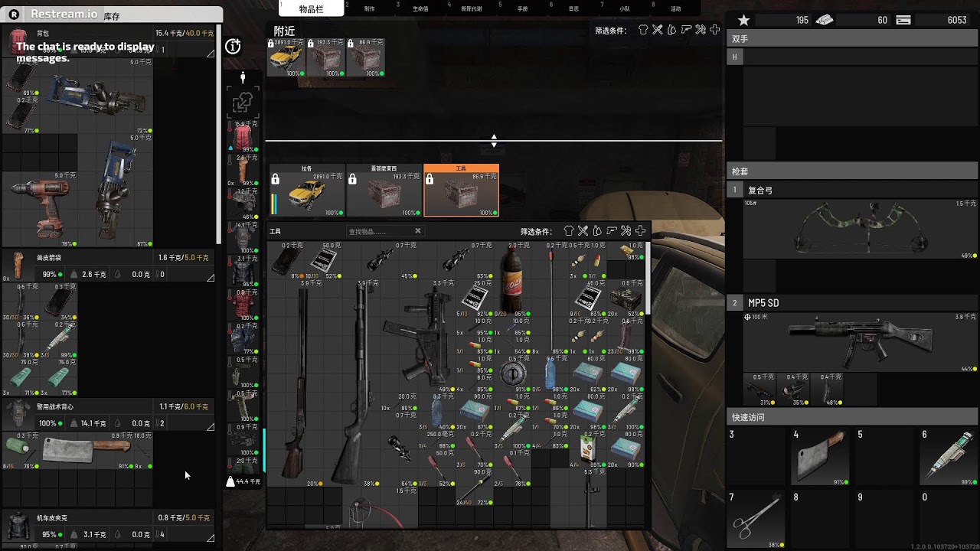Open the 物品栏 inventory tab
980x551 pixels.
[312, 8]
